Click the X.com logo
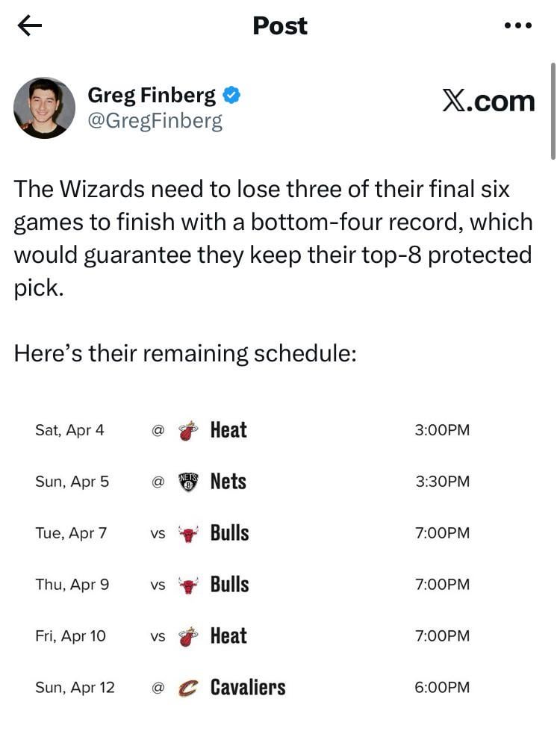The width and height of the screenshot is (560, 746). point(490,101)
